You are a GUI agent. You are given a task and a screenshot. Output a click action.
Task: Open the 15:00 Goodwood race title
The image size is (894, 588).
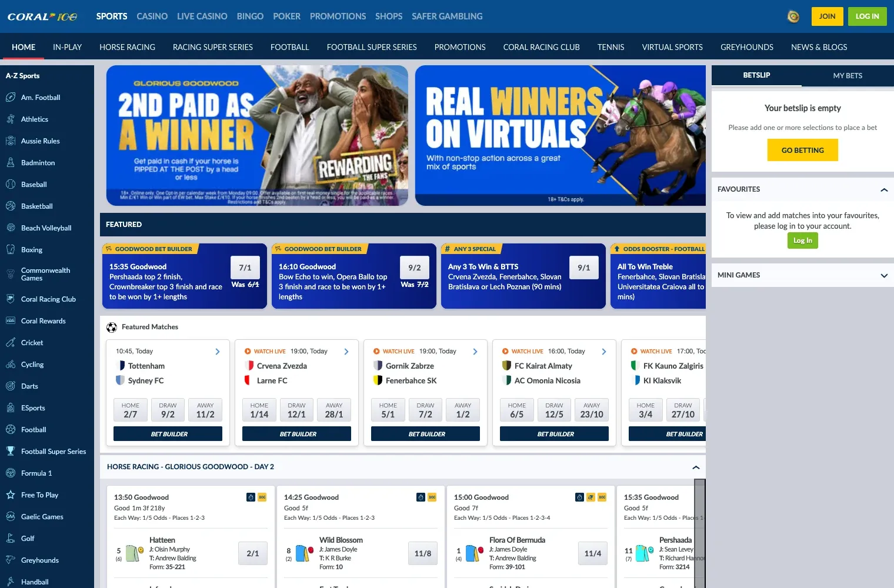pyautogui.click(x=481, y=497)
